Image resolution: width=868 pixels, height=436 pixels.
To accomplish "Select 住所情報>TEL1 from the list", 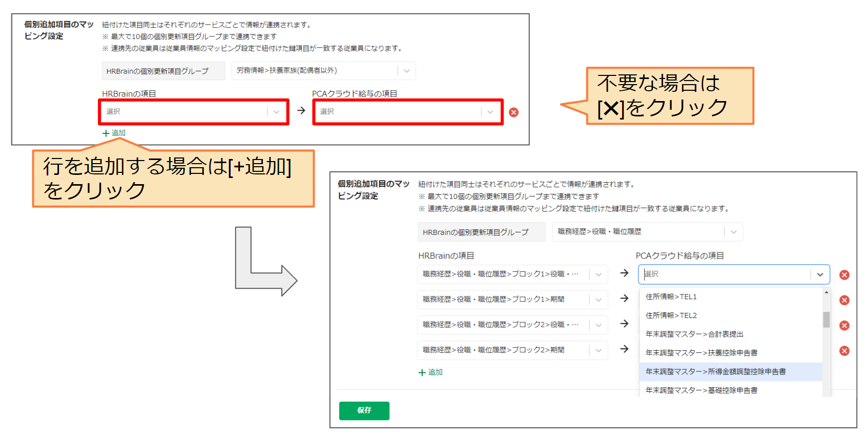I will point(731,297).
